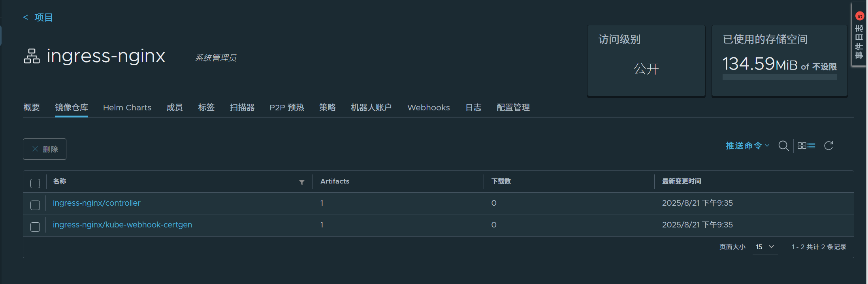Select the 镜像仓库 tab
The image size is (868, 284).
[x=72, y=108]
